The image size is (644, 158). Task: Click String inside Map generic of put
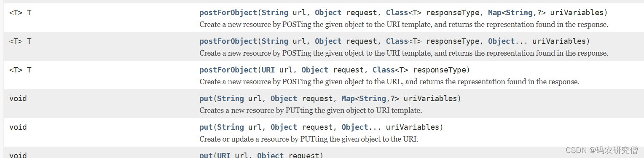[x=373, y=99]
